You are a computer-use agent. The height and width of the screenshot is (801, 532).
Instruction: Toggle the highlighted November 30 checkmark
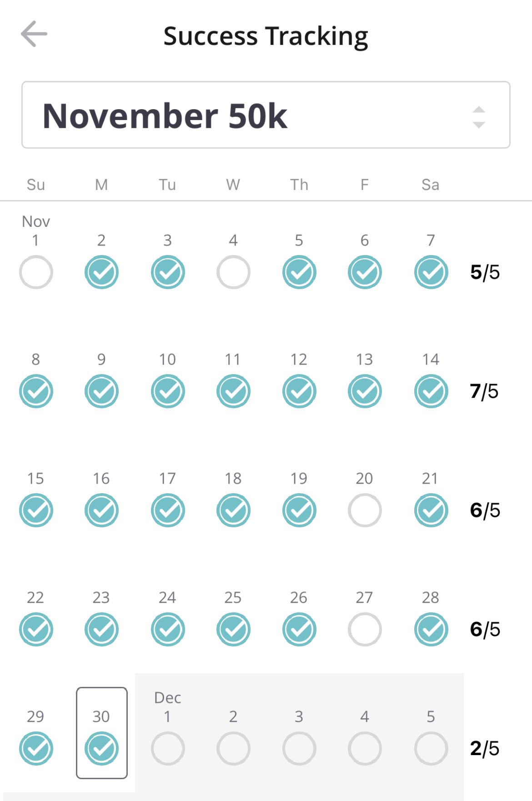(x=101, y=749)
